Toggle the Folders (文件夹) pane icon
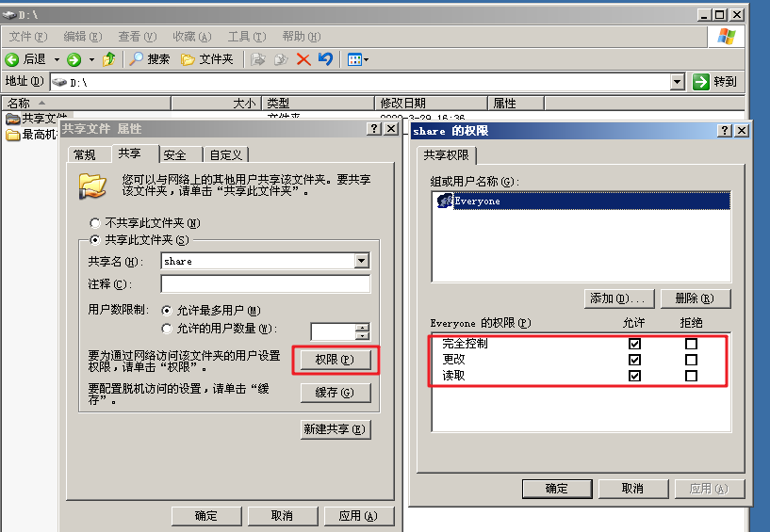 (x=188, y=60)
